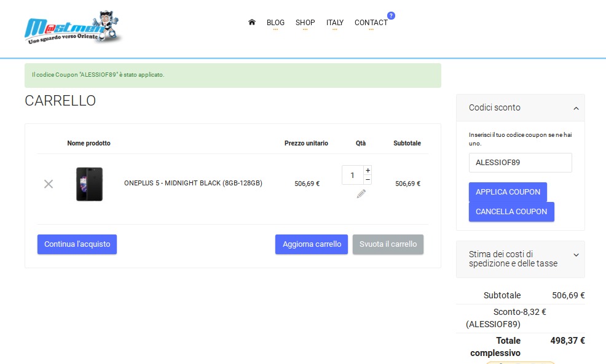Open the SHOP menu
Screen dimensions: 606x364
pos(305,23)
